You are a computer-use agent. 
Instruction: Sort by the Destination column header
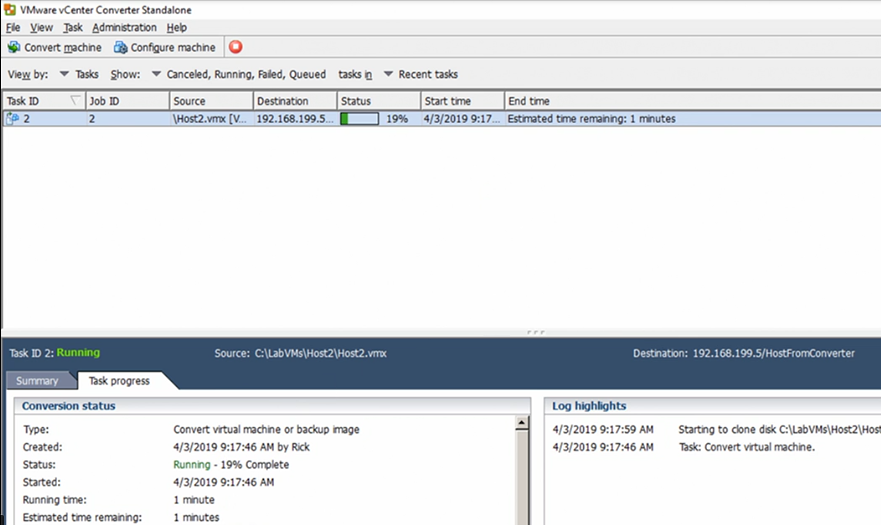pos(295,101)
